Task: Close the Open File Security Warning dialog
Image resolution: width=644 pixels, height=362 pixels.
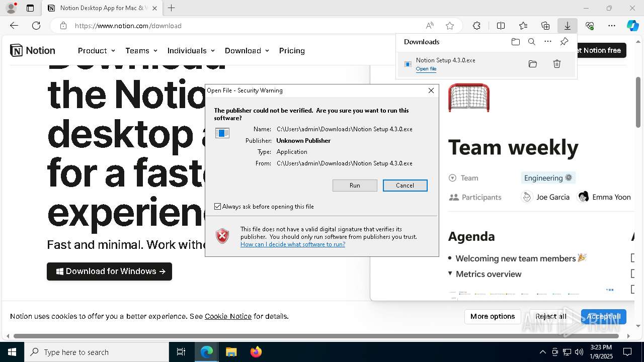Action: click(431, 90)
